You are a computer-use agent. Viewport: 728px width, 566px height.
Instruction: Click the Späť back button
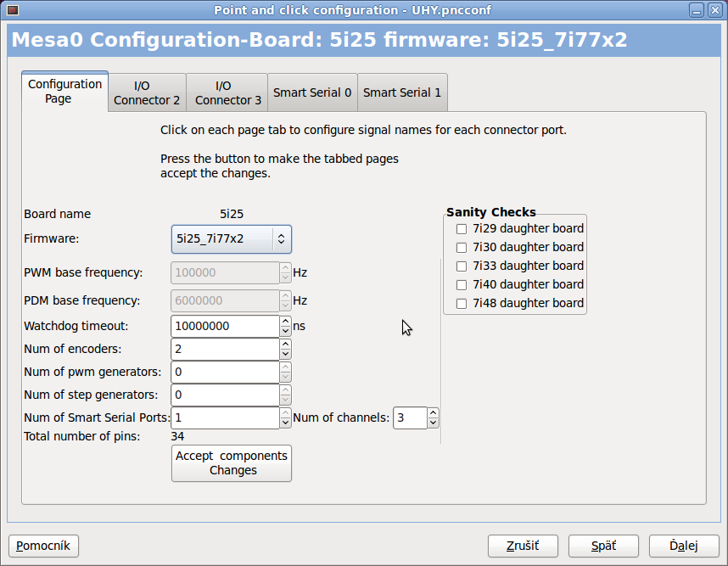tap(603, 546)
